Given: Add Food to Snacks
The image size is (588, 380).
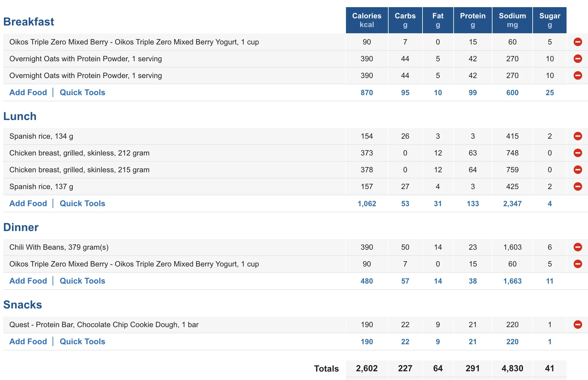Looking at the screenshot, I should pyautogui.click(x=28, y=341).
